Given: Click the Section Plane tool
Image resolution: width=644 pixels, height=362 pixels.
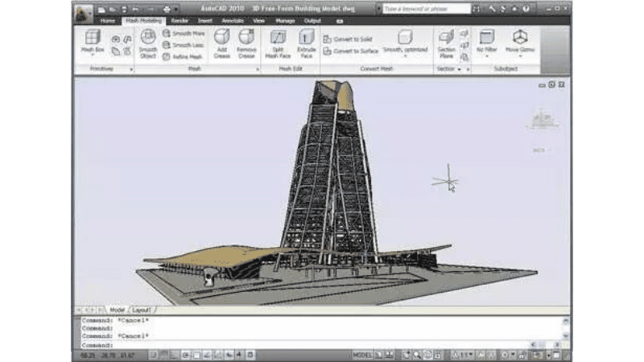Looking at the screenshot, I should [447, 43].
